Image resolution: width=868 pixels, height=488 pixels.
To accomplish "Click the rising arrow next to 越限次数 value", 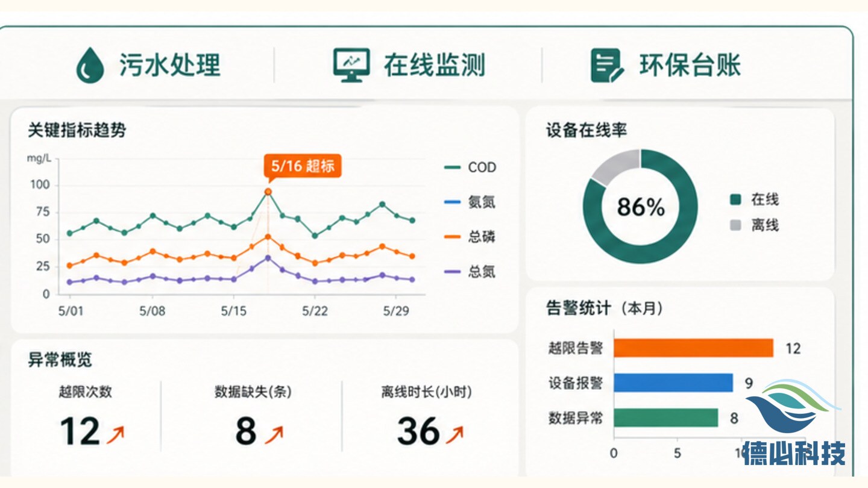I will tap(115, 434).
